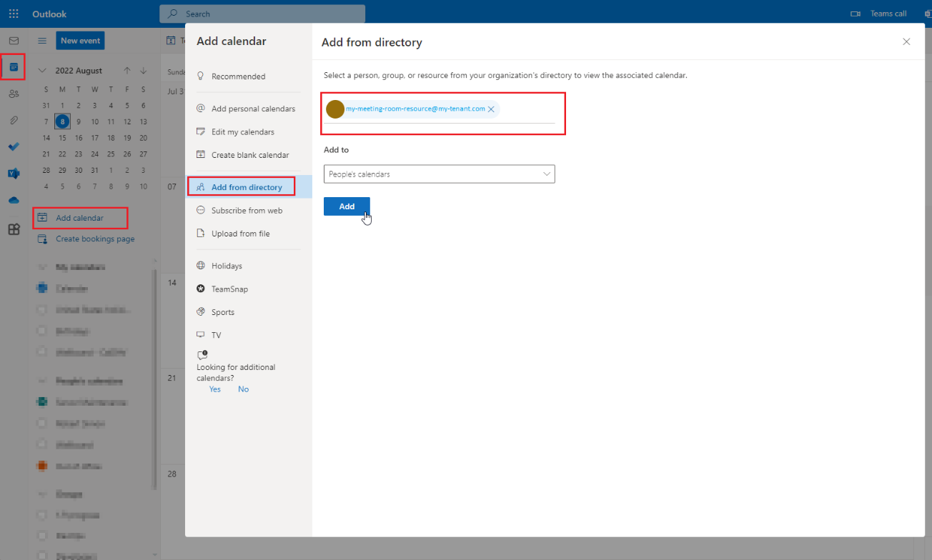Open the Files paperclip icon
This screenshot has width=932, height=560.
(14, 120)
